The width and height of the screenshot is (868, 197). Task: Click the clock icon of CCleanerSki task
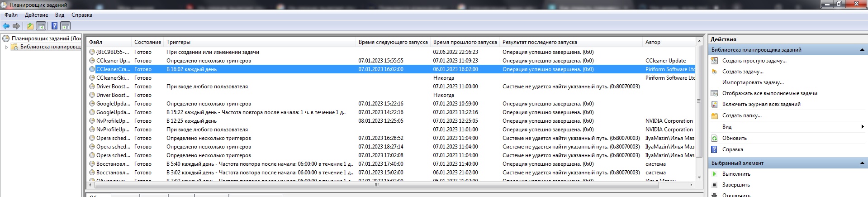tap(92, 78)
